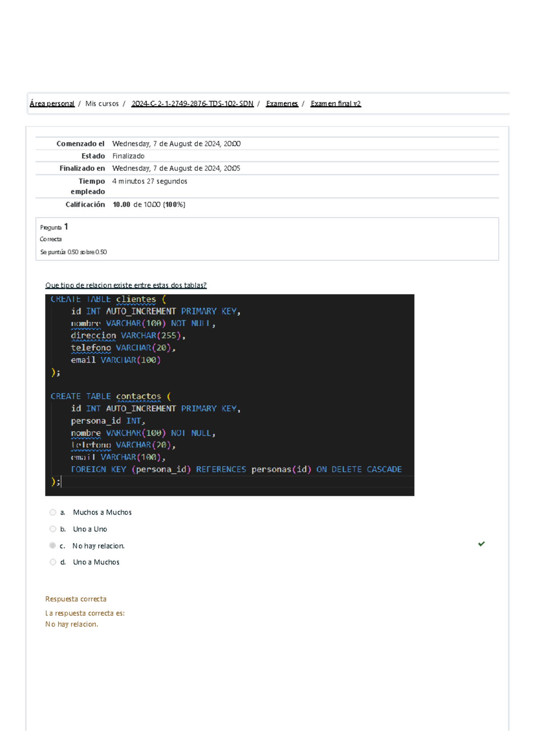Click the 10.00 de 10.00 grade value
Image resolution: width=534 pixels, height=756 pixels.
(149, 204)
